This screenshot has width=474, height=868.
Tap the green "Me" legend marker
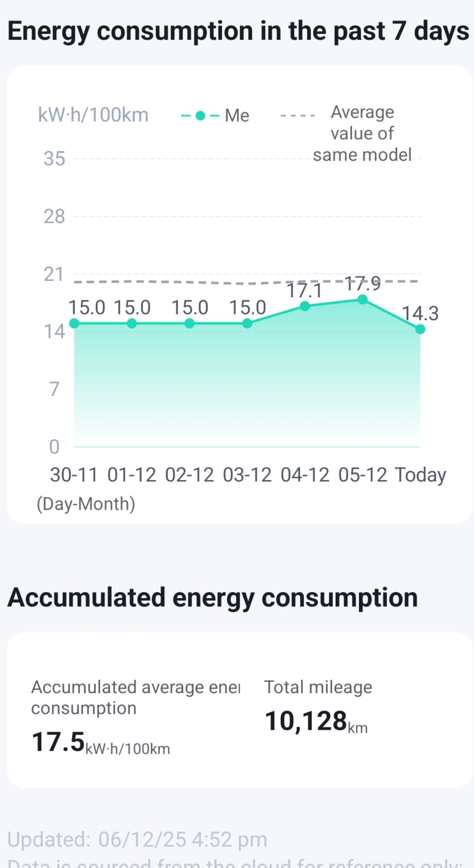point(200,116)
